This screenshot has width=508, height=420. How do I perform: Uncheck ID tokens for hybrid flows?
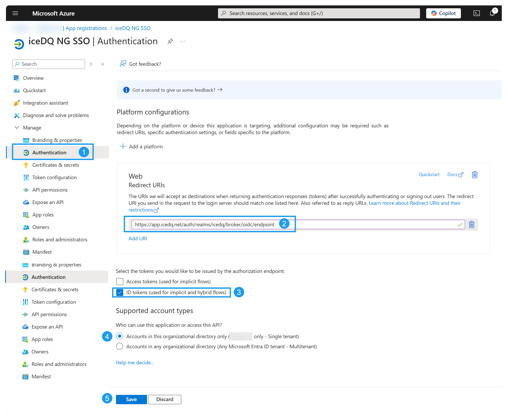pyautogui.click(x=120, y=292)
